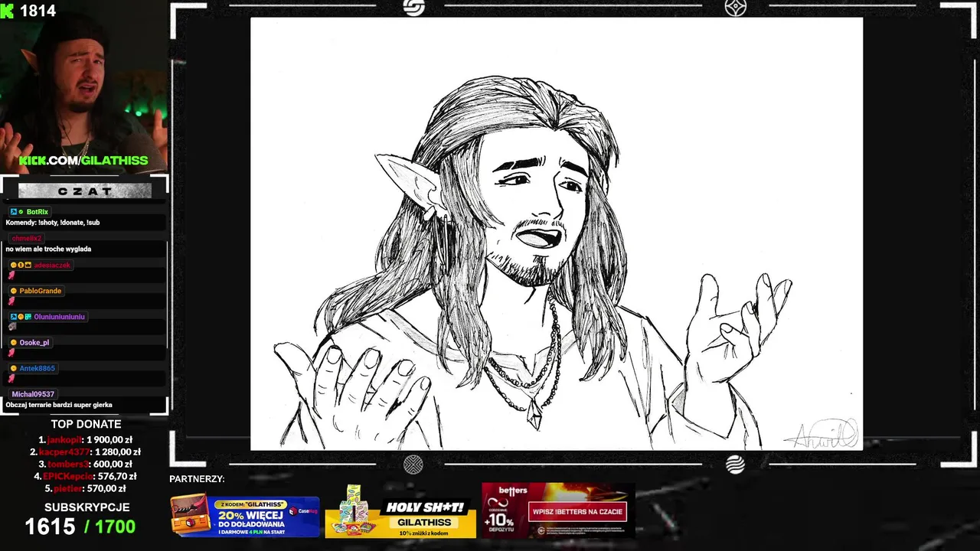Click the TOP DONATE heading
Image resolution: width=980 pixels, height=551 pixels.
[x=86, y=424]
